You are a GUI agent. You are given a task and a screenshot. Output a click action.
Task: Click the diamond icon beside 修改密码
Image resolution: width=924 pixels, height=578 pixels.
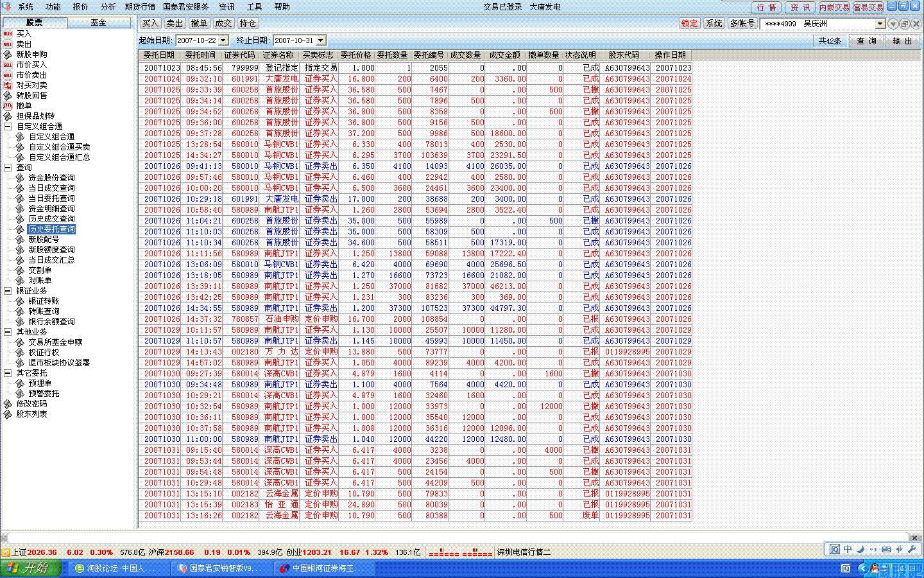pos(8,403)
